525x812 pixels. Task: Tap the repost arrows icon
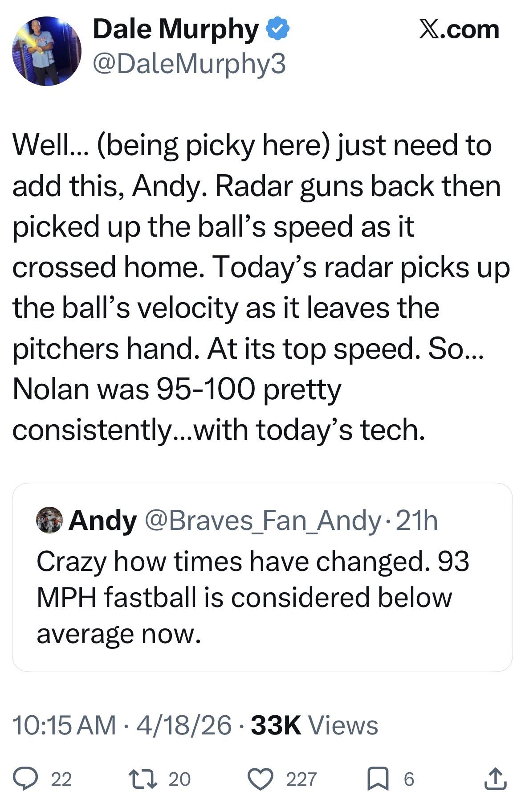click(x=142, y=779)
